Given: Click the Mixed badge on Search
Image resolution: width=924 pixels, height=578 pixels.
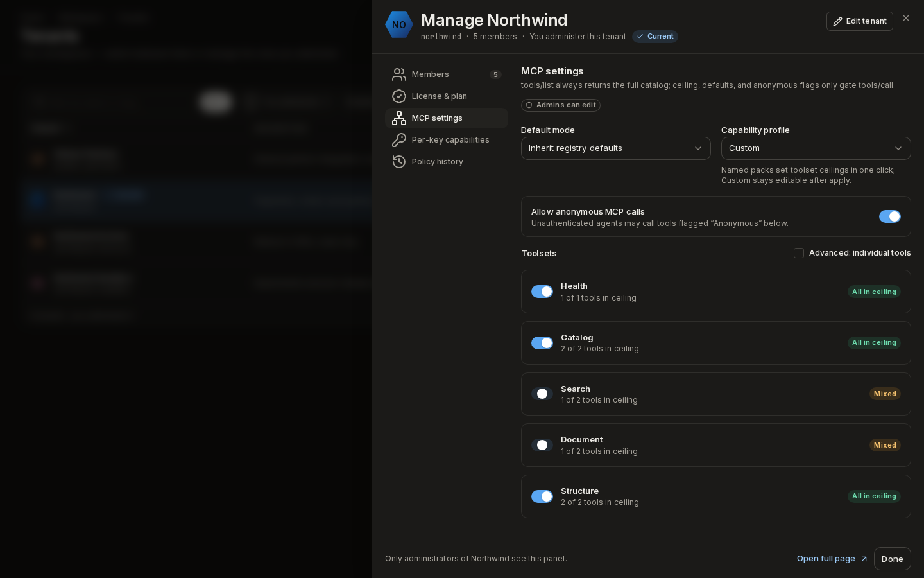Looking at the screenshot, I should tap(885, 394).
